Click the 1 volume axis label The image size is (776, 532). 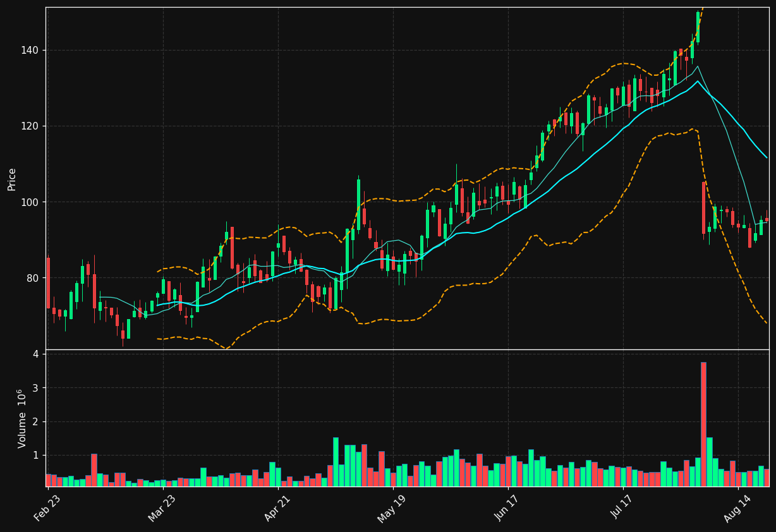[36, 456]
